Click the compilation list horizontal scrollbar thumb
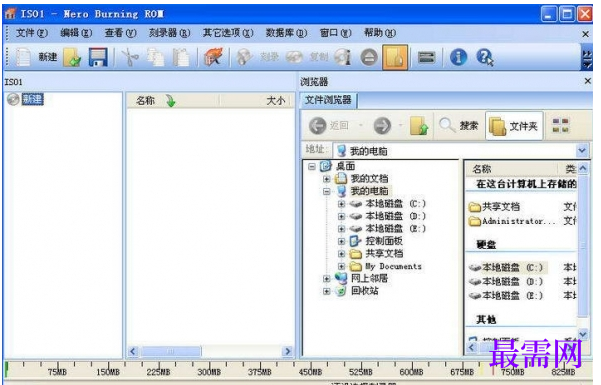Image resolution: width=601 pixels, height=385 pixels. point(170,351)
